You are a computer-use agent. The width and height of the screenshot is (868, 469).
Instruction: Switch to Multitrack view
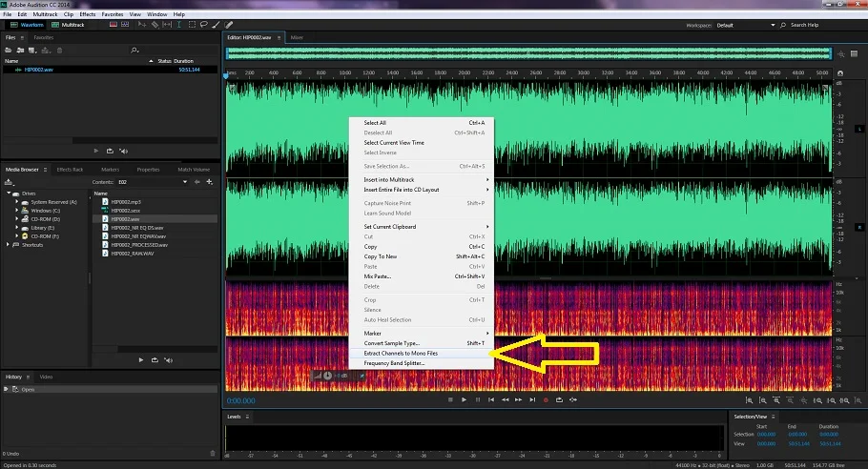(68, 25)
